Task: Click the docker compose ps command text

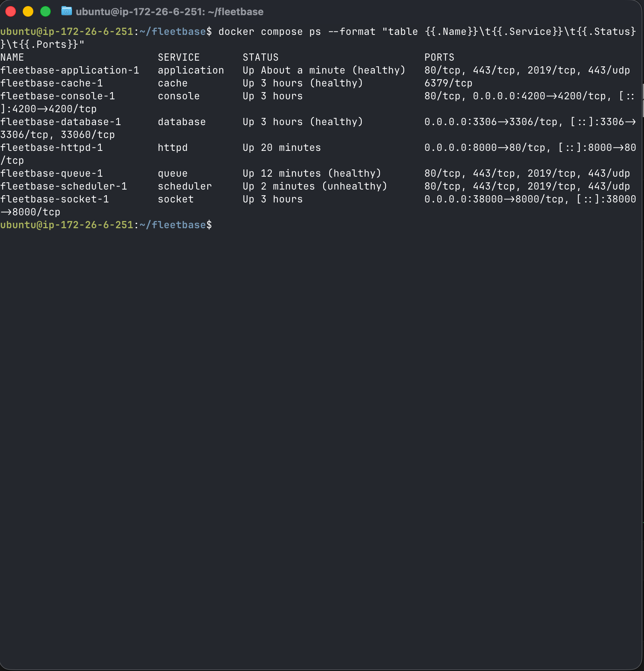Action: 270,31
